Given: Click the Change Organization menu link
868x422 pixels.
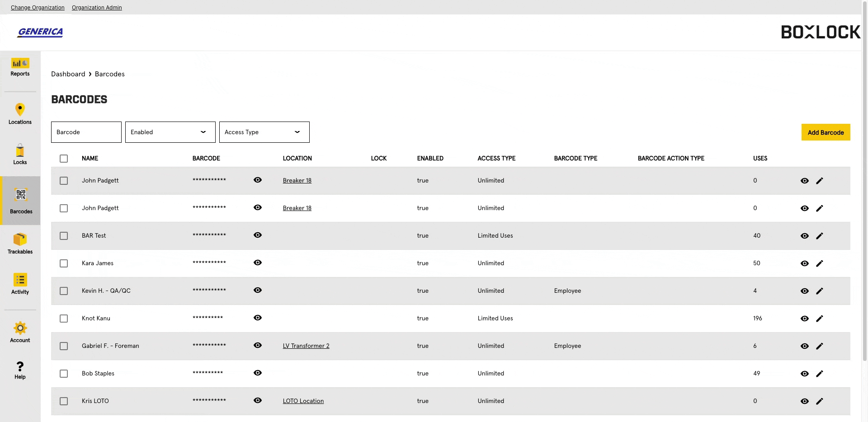Looking at the screenshot, I should coord(38,8).
